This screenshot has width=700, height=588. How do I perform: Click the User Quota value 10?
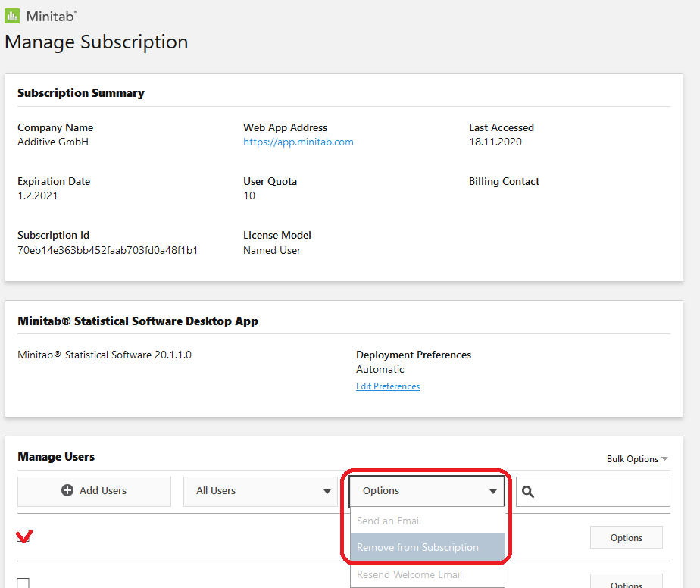pyautogui.click(x=249, y=195)
